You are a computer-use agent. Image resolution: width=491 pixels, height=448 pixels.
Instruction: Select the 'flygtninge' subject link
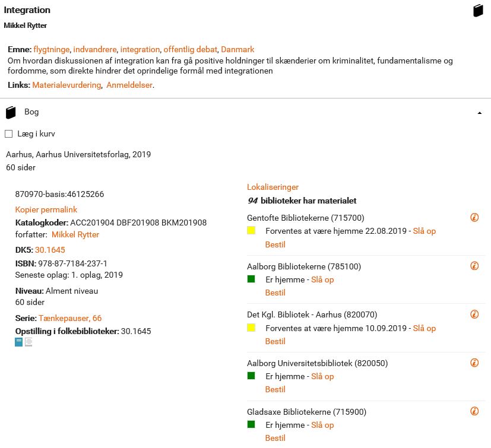(x=52, y=49)
